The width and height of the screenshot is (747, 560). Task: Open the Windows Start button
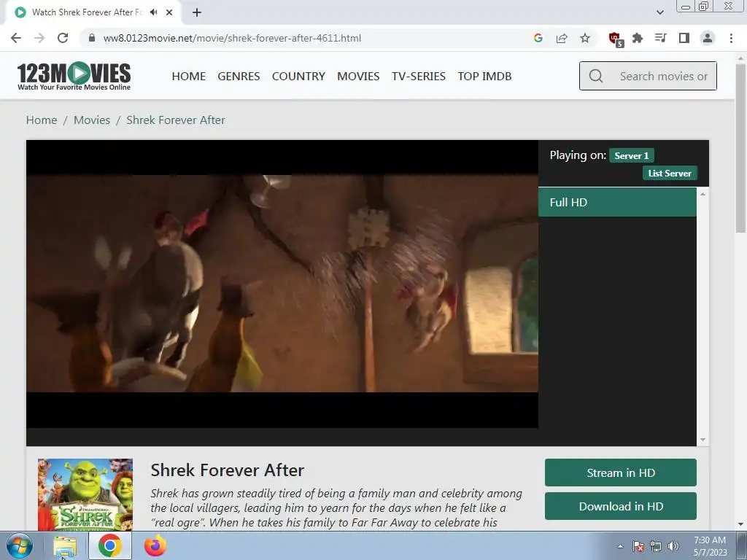pos(19,545)
